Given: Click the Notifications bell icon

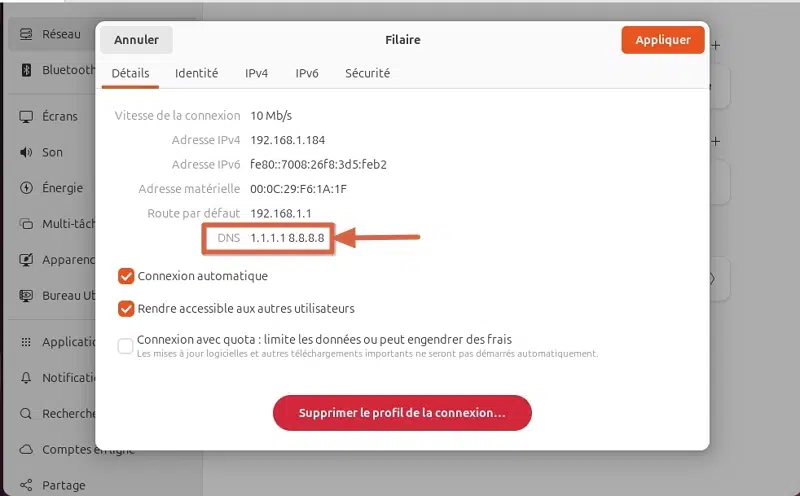Looking at the screenshot, I should (26, 378).
